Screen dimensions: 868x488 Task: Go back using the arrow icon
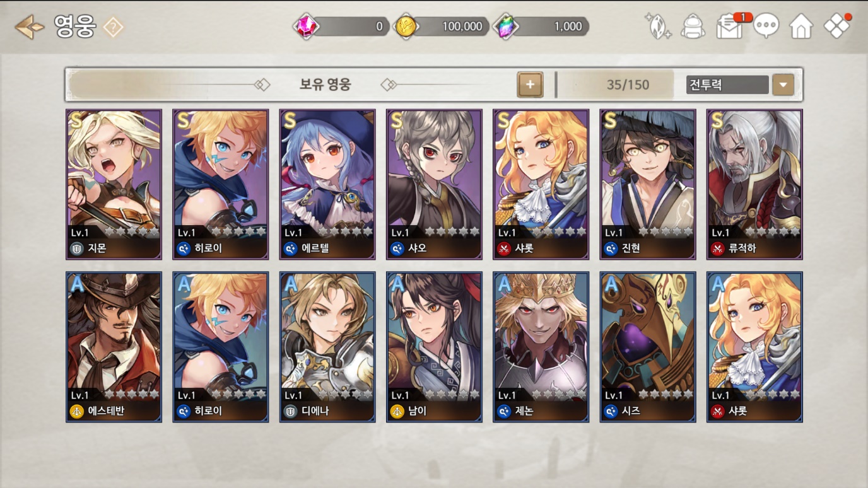point(29,27)
